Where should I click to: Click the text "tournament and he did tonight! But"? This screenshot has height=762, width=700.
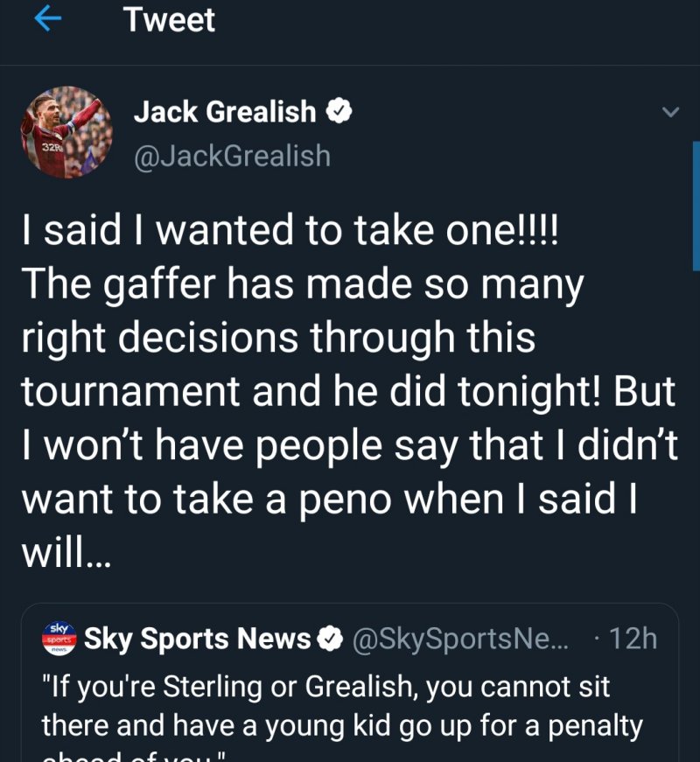point(348,391)
